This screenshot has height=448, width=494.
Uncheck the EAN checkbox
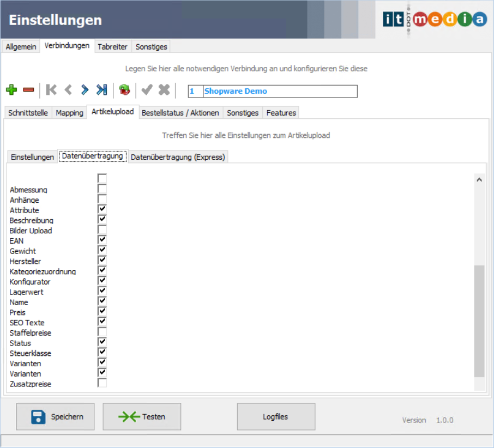pyautogui.click(x=102, y=240)
